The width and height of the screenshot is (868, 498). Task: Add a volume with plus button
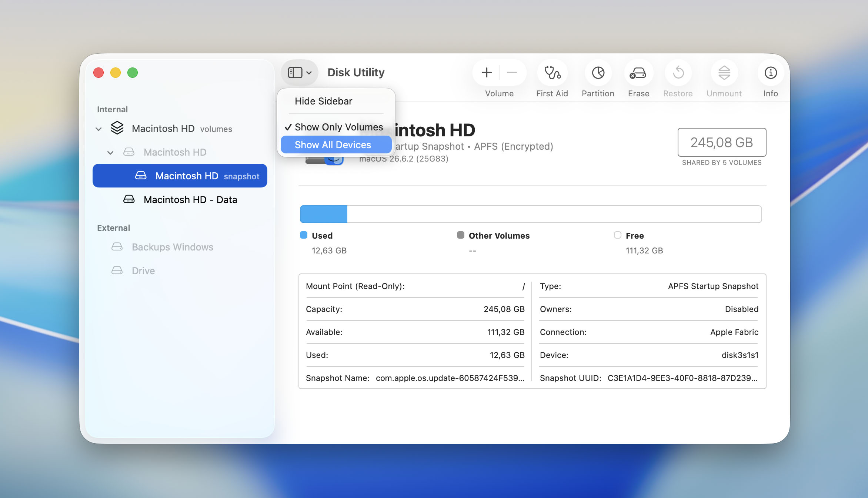point(487,73)
